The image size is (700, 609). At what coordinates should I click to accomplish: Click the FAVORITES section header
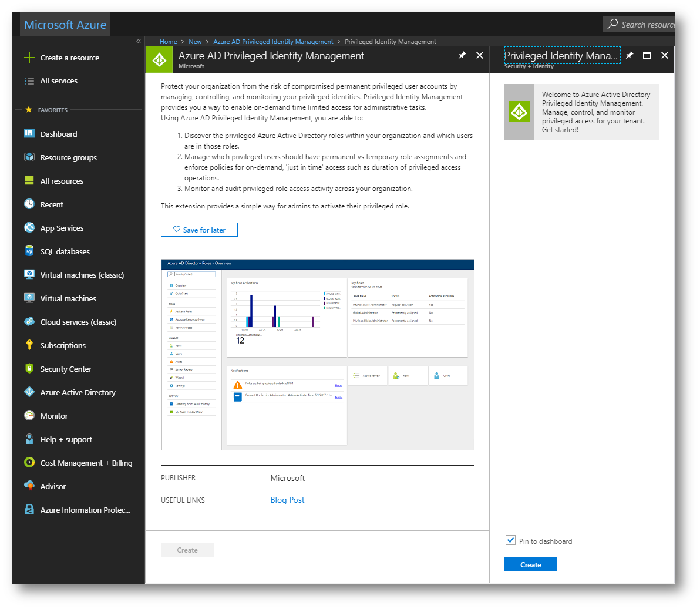tap(53, 110)
